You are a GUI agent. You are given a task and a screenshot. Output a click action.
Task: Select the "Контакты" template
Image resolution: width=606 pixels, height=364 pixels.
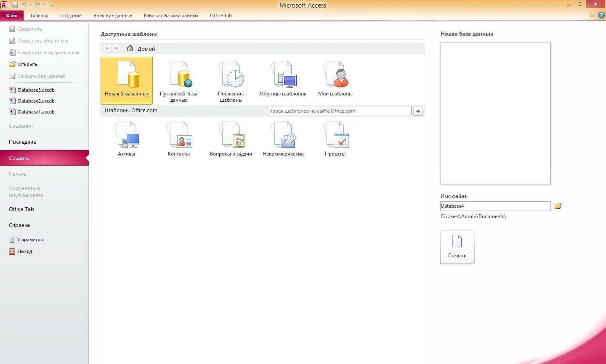click(x=179, y=139)
